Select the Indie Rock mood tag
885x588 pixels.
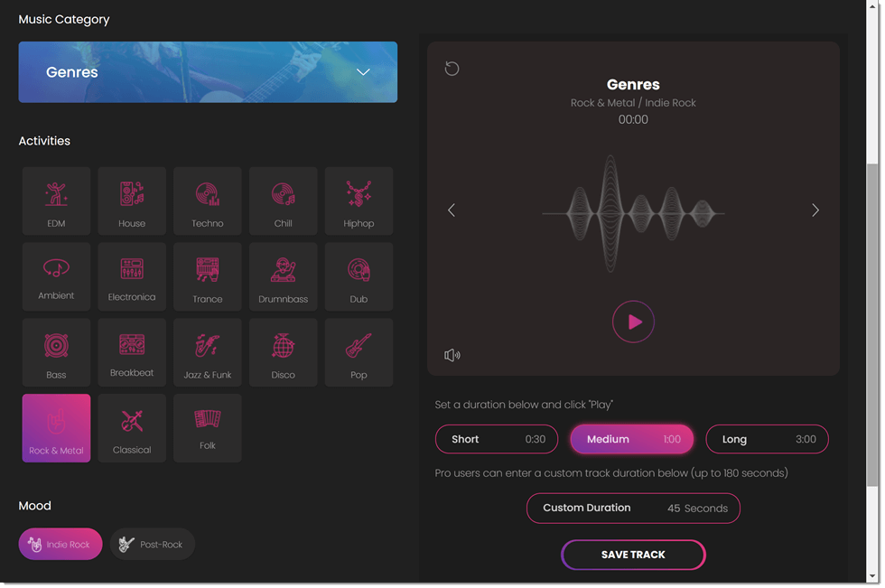(61, 545)
